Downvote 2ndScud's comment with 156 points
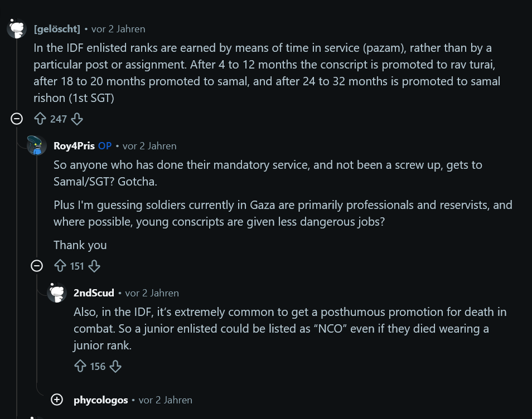 coord(115,366)
